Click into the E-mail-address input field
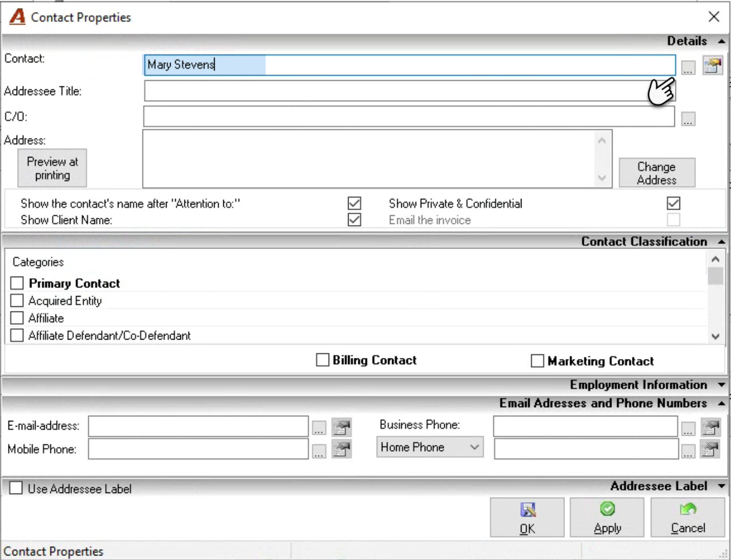 (199, 427)
